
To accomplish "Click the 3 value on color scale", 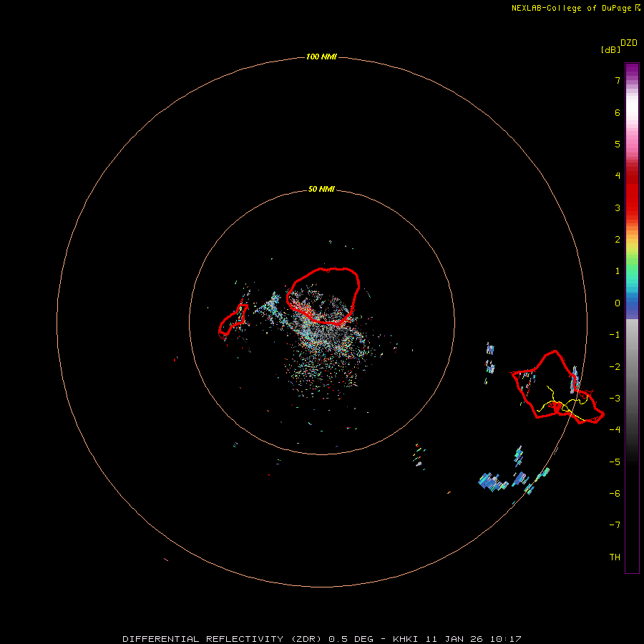I will click(618, 208).
